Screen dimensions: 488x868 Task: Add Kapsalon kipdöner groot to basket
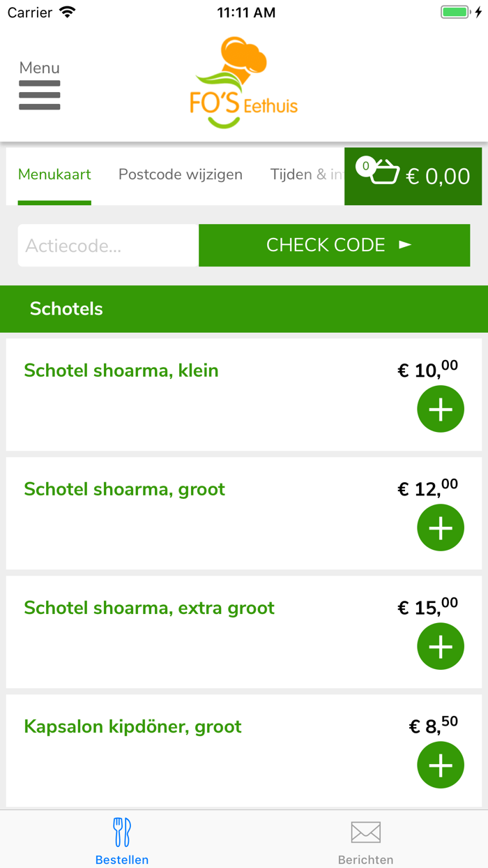[440, 765]
